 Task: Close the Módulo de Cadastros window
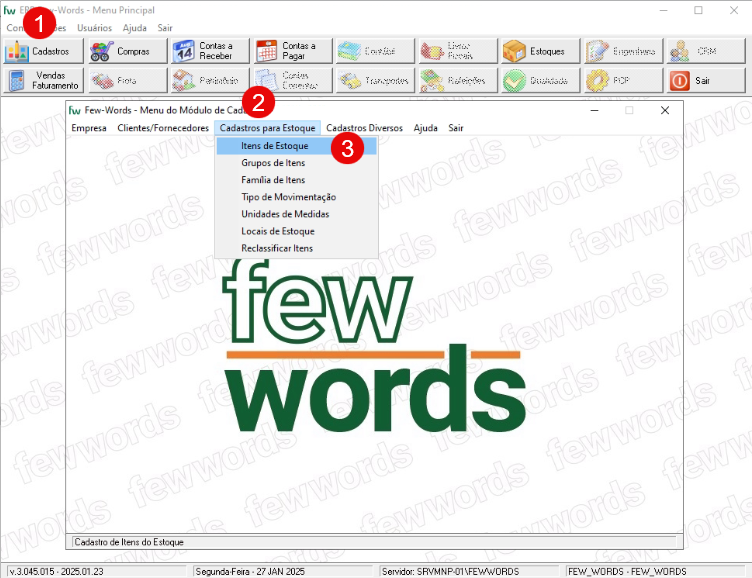coord(665,110)
